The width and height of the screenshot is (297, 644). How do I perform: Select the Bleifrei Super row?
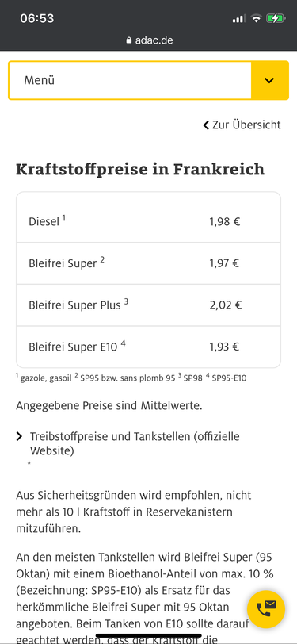(149, 263)
